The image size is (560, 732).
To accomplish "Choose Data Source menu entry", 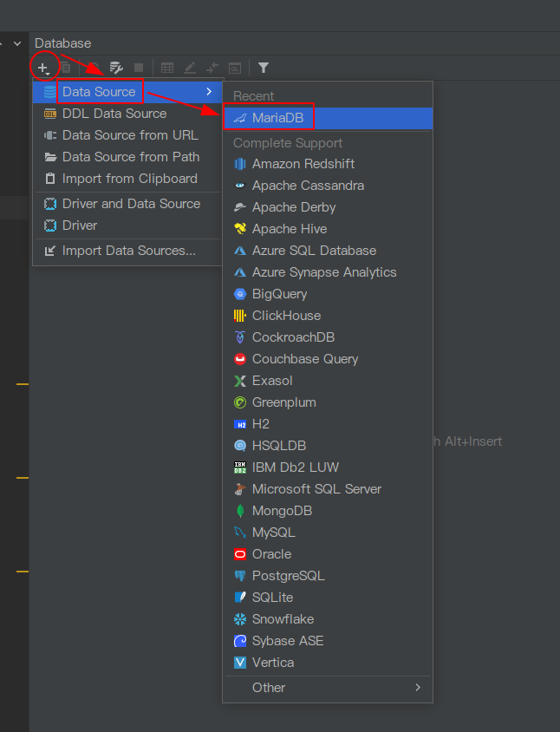I will [127, 92].
